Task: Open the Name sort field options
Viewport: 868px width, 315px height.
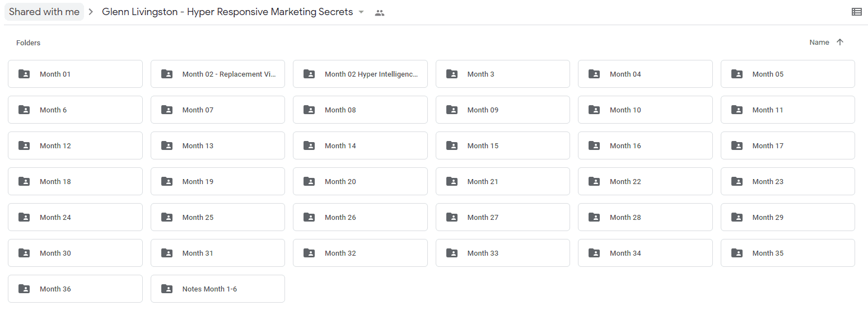Action: pos(819,42)
